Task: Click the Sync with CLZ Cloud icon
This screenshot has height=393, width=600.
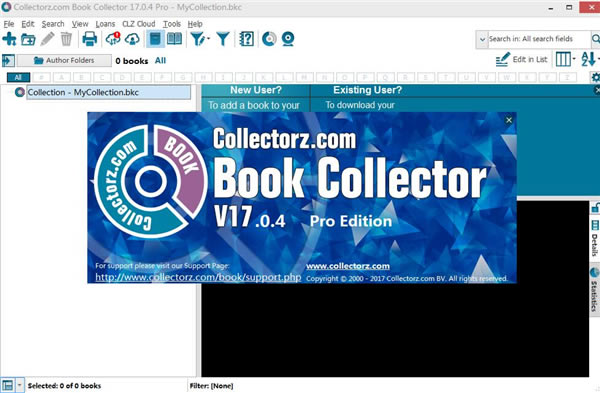Action: 113,39
